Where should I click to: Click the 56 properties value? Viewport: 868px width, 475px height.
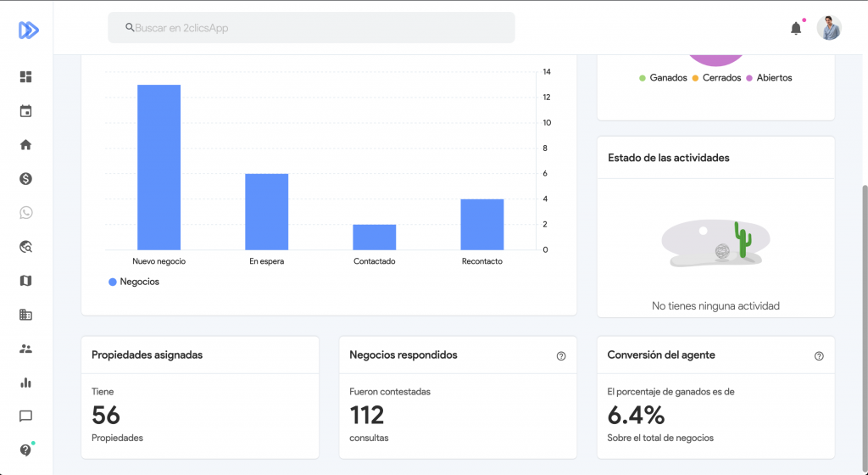point(106,416)
